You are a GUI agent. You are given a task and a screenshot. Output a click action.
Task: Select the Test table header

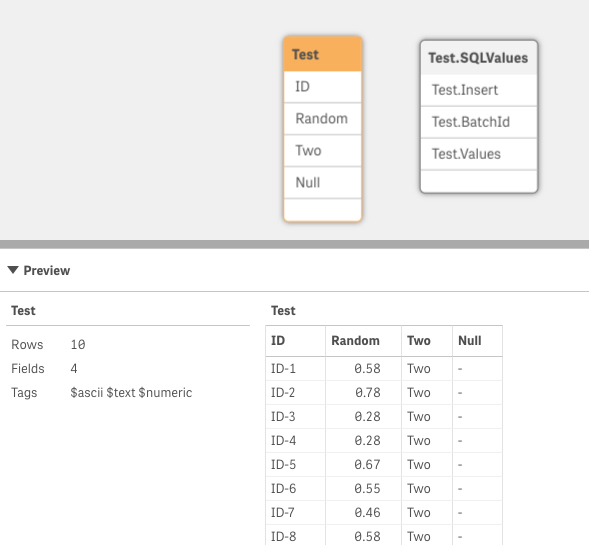click(323, 54)
